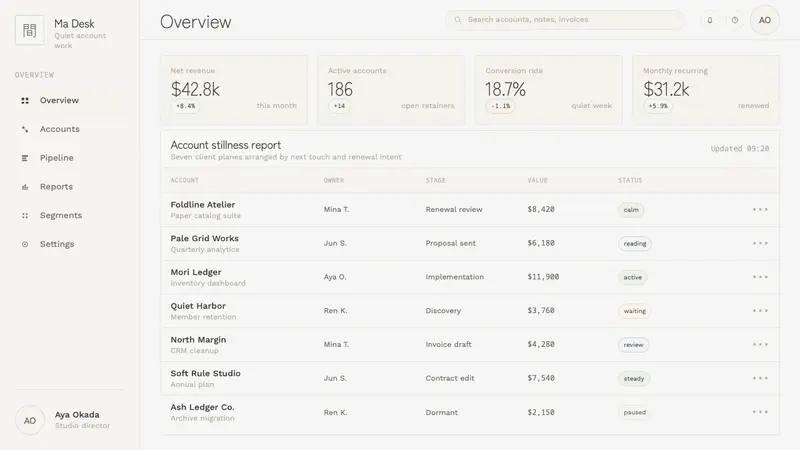Sort by the OWNER column header

pyautogui.click(x=334, y=180)
